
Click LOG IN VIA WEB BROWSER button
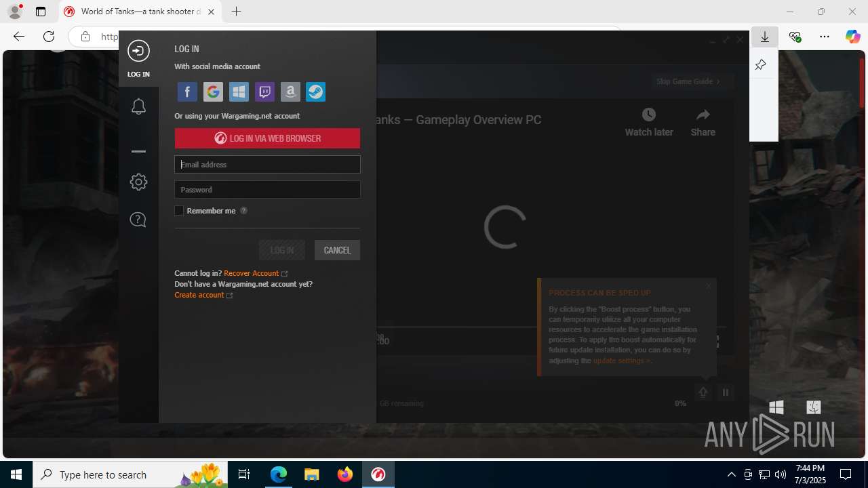coord(267,138)
